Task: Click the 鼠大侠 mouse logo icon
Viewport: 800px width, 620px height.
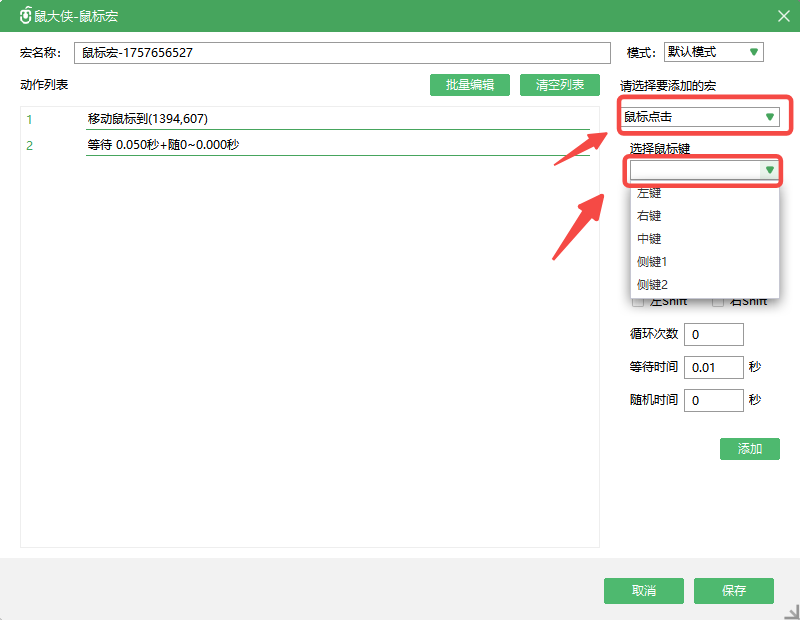Action: coord(26,16)
